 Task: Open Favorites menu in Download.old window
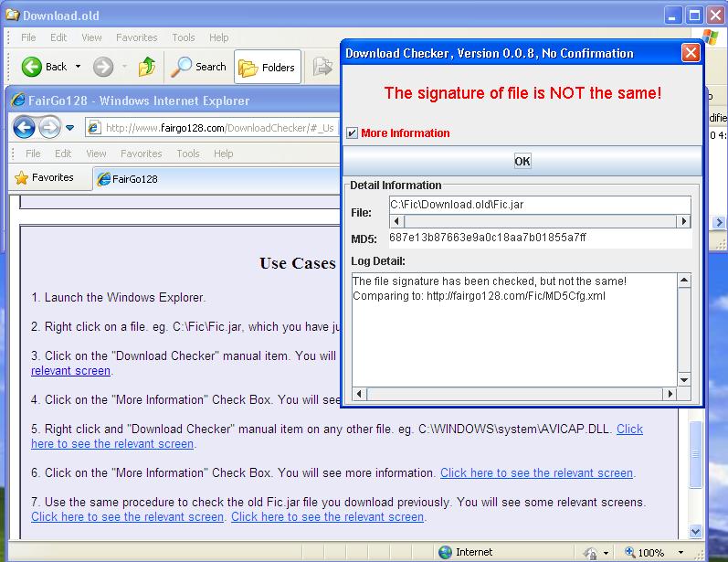click(x=136, y=37)
